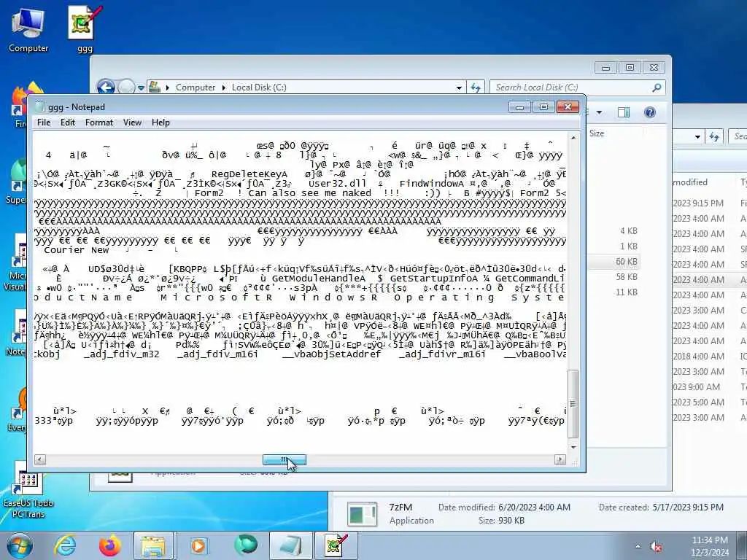Viewport: 747px width, 560px height.
Task: Click the 7zFM application icon in details pane
Action: point(362,514)
